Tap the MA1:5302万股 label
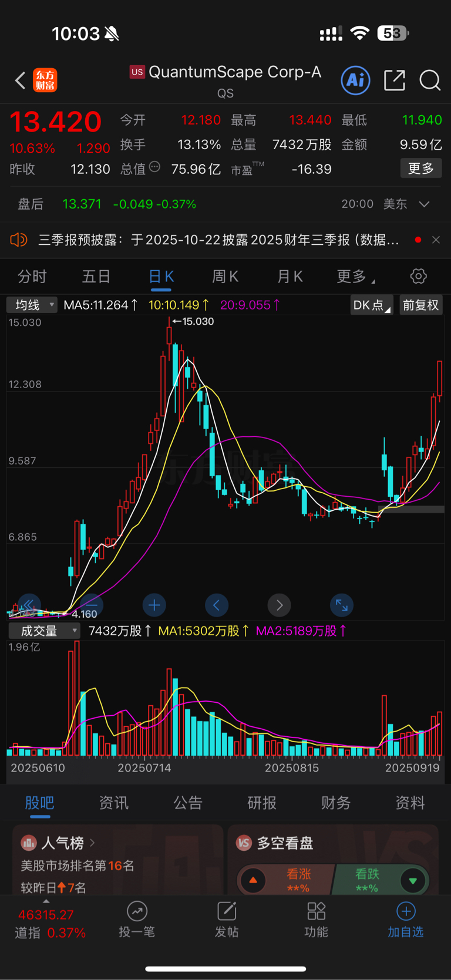Image resolution: width=451 pixels, height=980 pixels. (x=204, y=631)
